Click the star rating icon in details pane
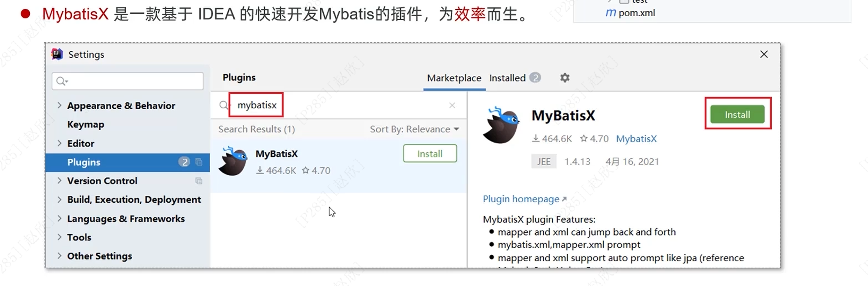The width and height of the screenshot is (868, 286). (584, 138)
